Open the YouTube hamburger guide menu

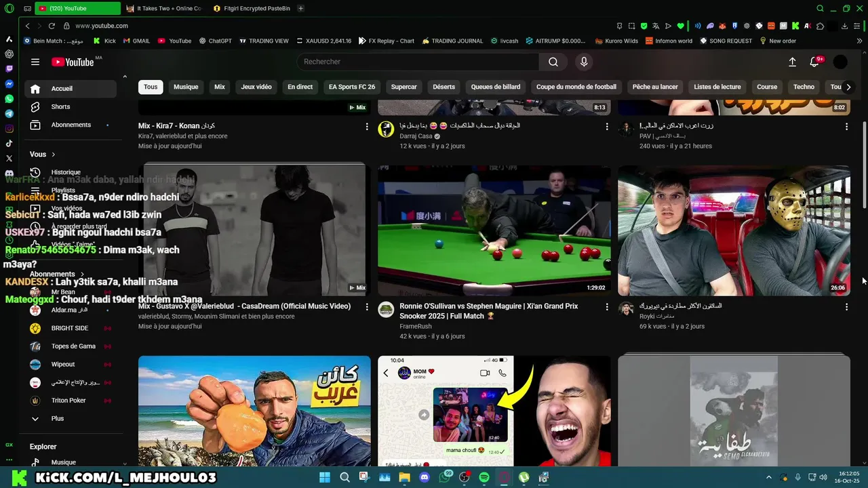(35, 62)
